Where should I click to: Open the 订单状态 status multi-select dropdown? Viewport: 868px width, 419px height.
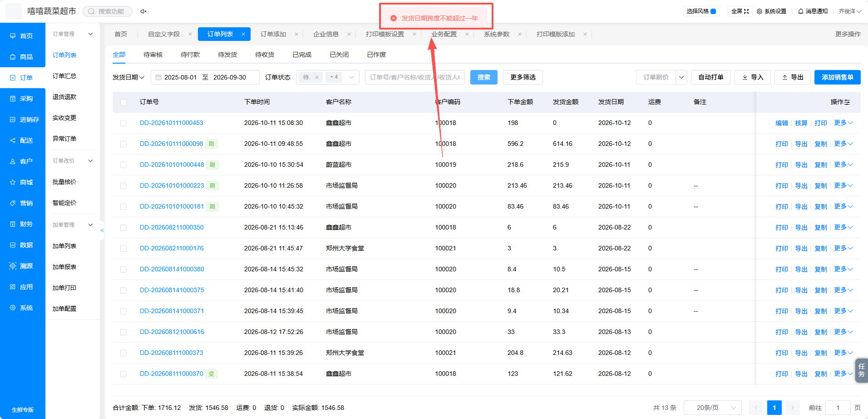click(x=327, y=77)
